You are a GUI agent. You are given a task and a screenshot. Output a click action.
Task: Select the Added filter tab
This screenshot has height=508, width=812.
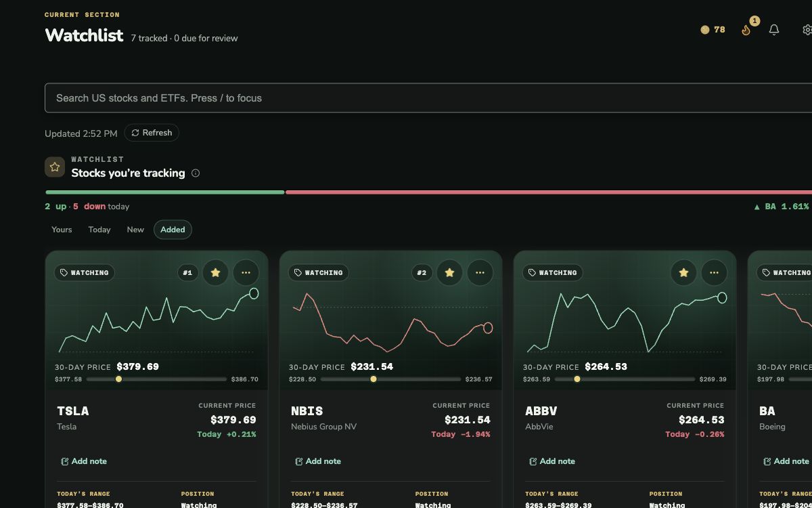(x=173, y=230)
